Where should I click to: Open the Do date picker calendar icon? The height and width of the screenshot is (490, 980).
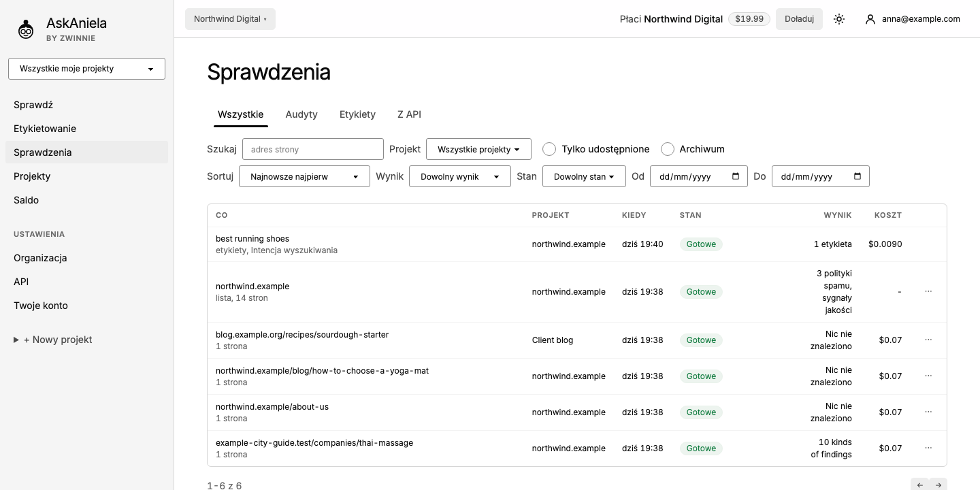[857, 176]
